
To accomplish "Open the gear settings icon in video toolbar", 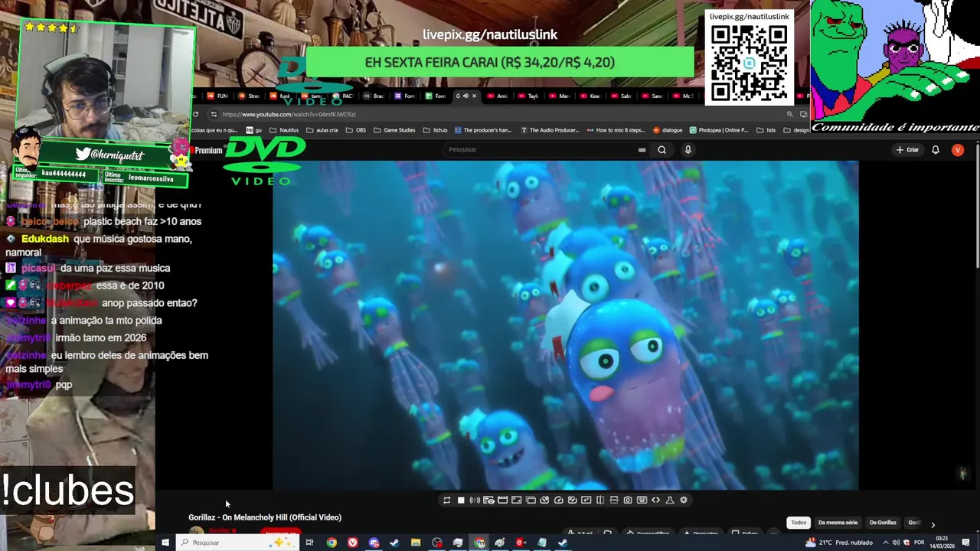I will coord(684,500).
